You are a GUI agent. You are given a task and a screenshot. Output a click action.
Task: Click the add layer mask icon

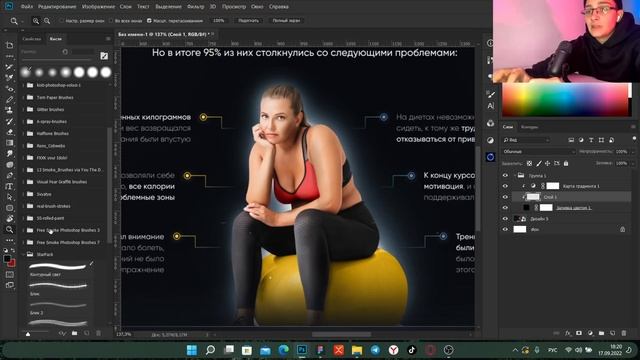click(579, 333)
